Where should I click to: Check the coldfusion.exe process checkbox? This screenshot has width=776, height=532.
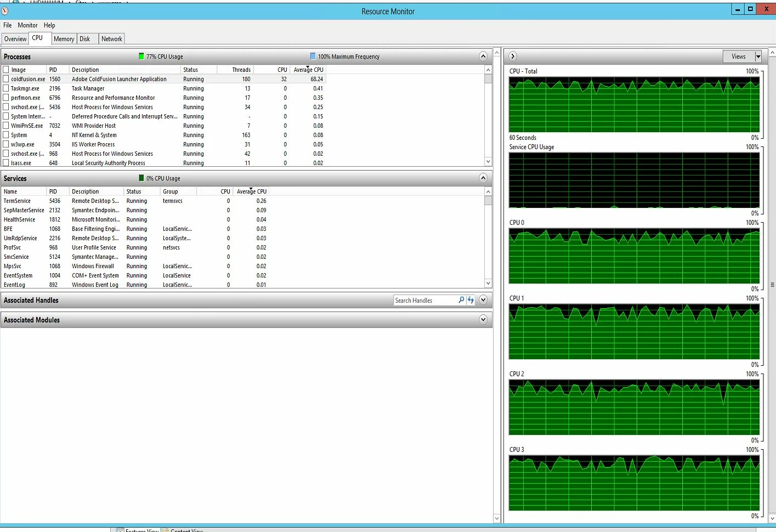[x=6, y=79]
